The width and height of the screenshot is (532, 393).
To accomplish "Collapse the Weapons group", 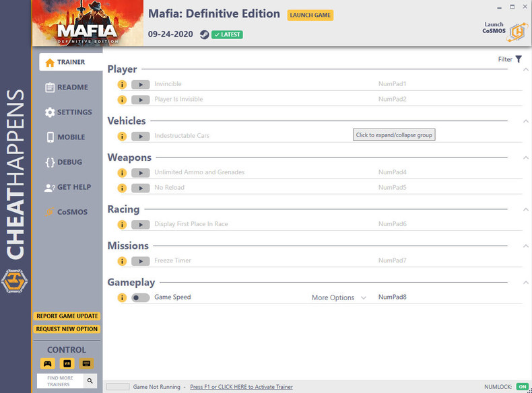I will (x=525, y=157).
